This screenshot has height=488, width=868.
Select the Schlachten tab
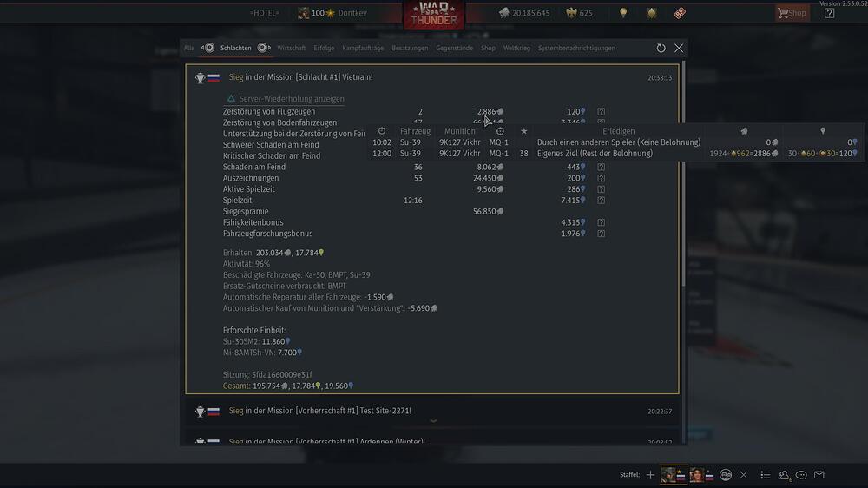point(236,48)
